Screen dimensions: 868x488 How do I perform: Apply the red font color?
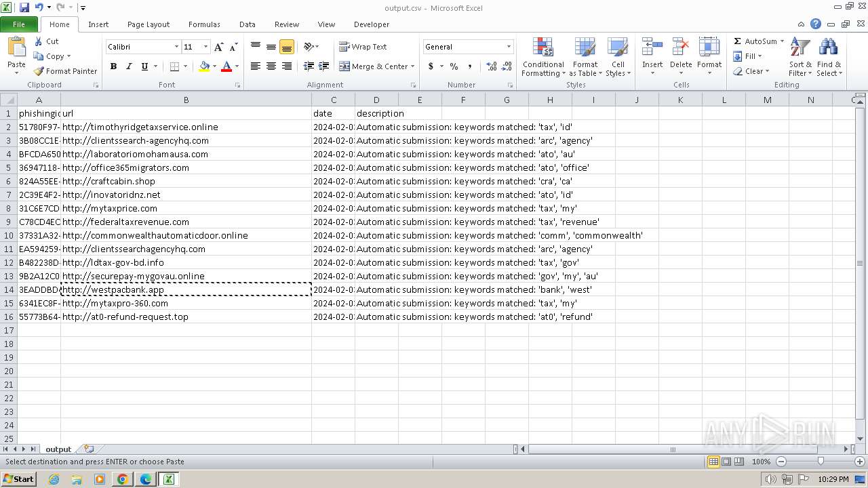point(226,66)
